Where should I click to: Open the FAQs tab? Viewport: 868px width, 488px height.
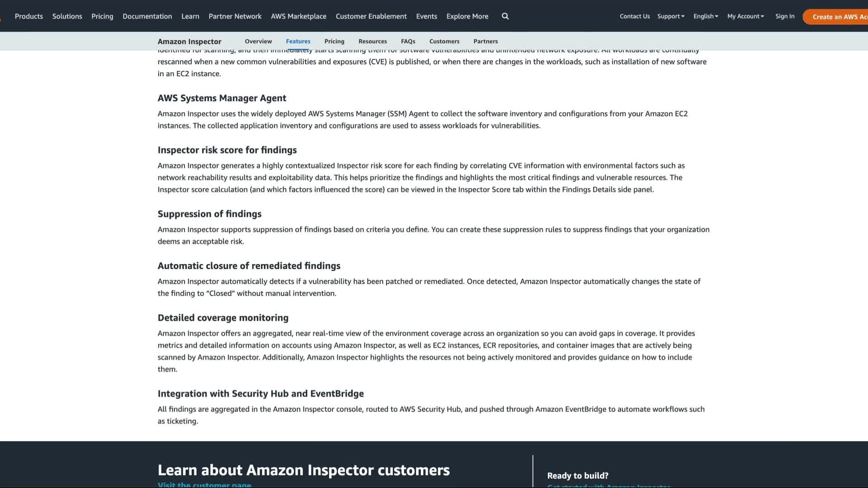[x=408, y=41]
